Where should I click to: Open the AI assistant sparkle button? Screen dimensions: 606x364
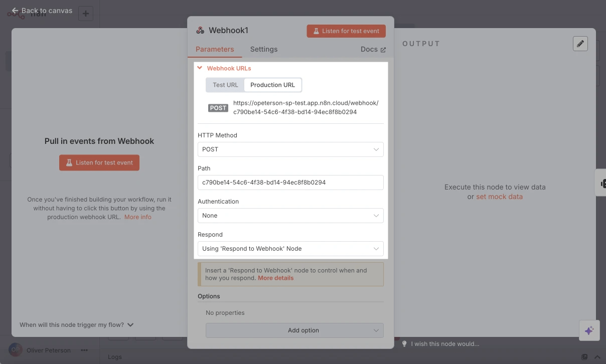(589, 330)
